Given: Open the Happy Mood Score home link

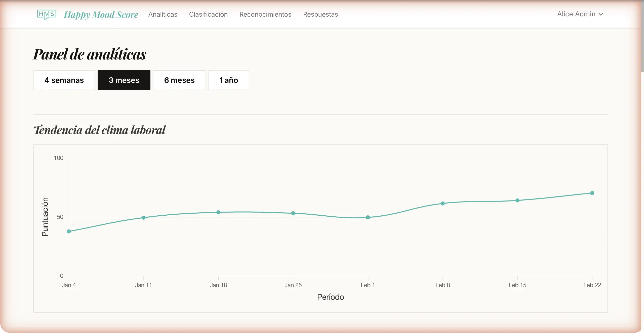Looking at the screenshot, I should click(x=101, y=15).
